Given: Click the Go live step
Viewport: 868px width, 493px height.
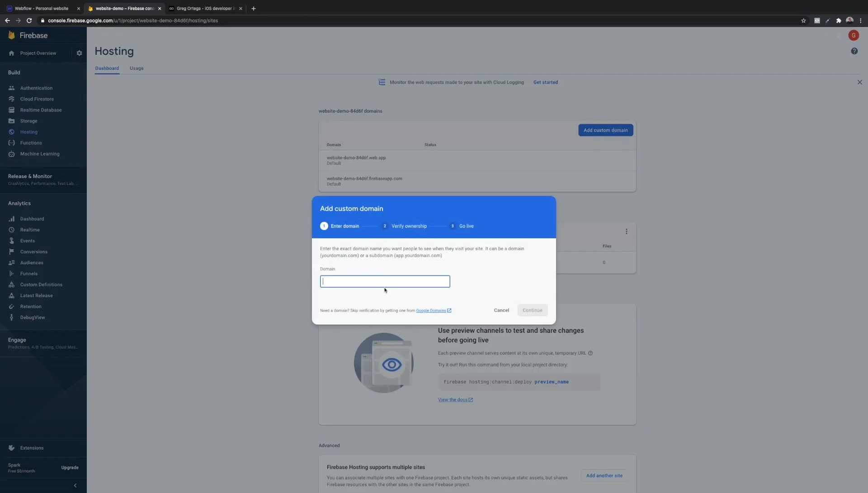Looking at the screenshot, I should pos(461,226).
